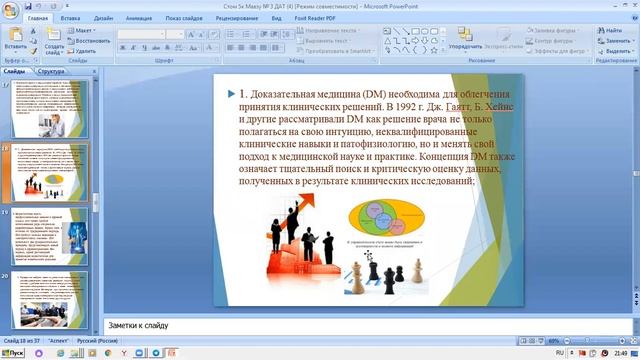Open the Windows Пуск start menu

pyautogui.click(x=13, y=353)
